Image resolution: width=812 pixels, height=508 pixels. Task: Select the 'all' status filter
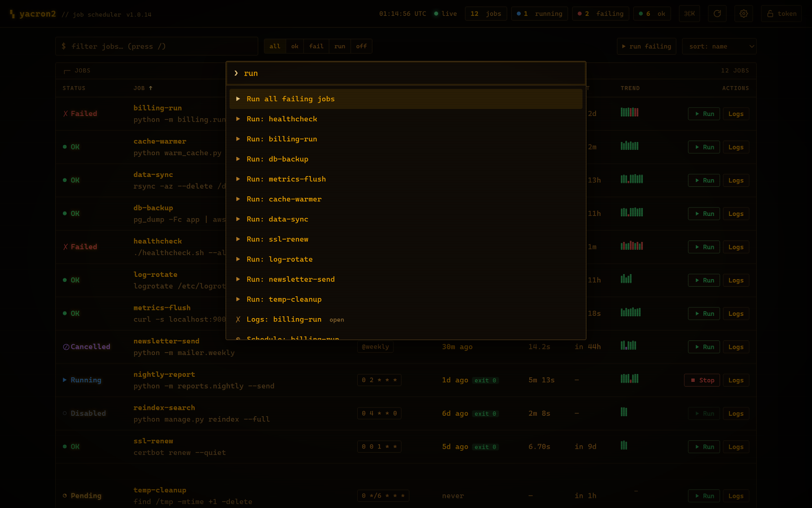pos(275,46)
